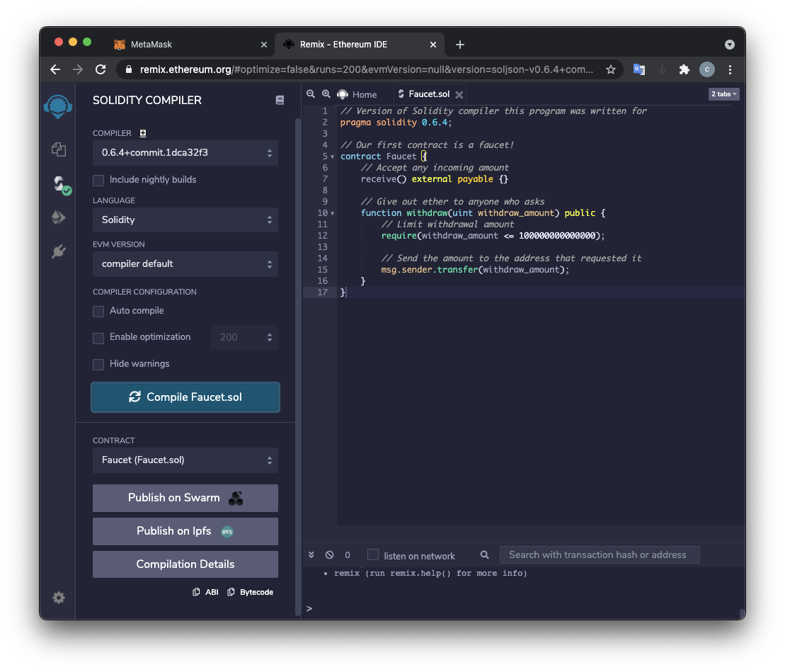Screen dimensions: 785x672
Task: Open the Language Solidity dropdown
Action: tap(185, 220)
